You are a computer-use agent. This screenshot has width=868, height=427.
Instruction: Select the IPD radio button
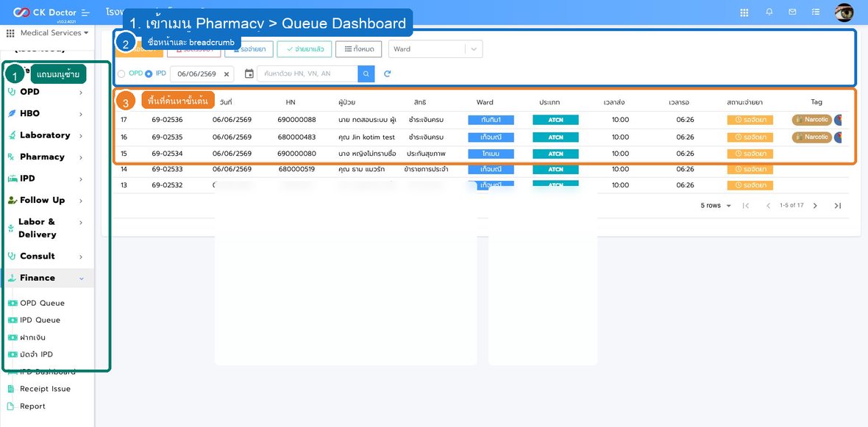(x=149, y=73)
